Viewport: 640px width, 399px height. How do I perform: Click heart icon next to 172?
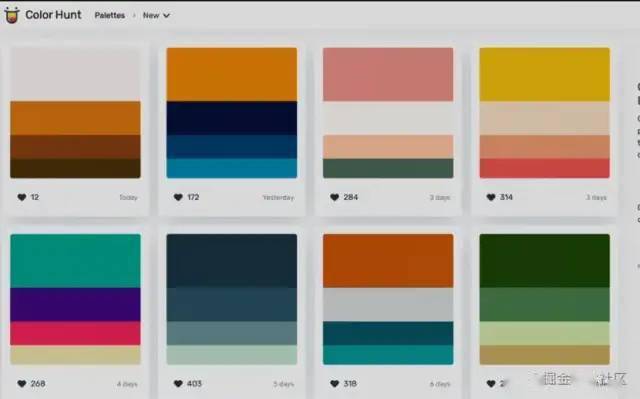(x=178, y=197)
